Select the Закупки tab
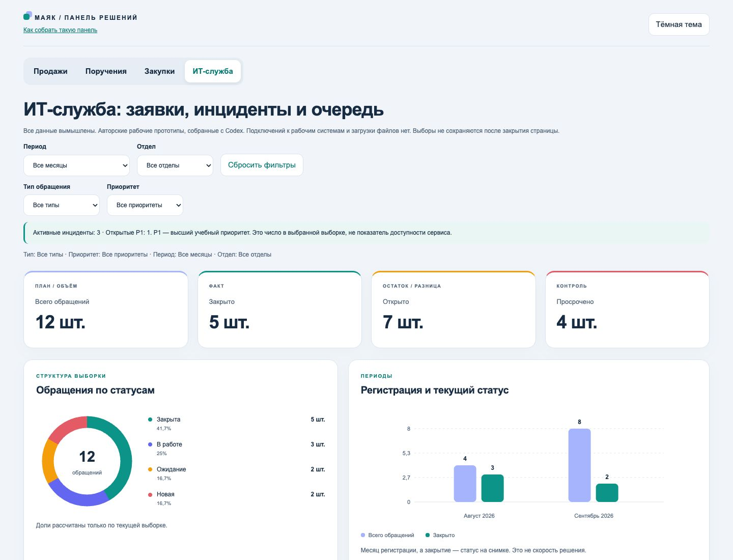733x560 pixels. click(x=159, y=71)
